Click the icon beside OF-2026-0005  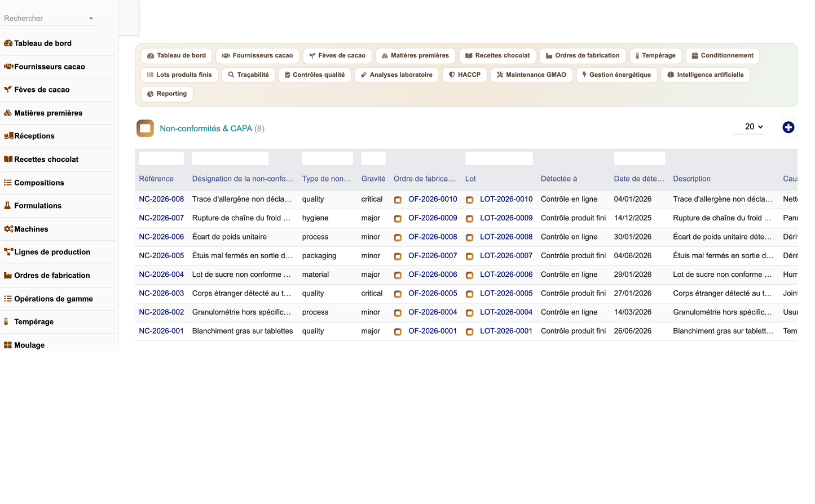pos(398,294)
